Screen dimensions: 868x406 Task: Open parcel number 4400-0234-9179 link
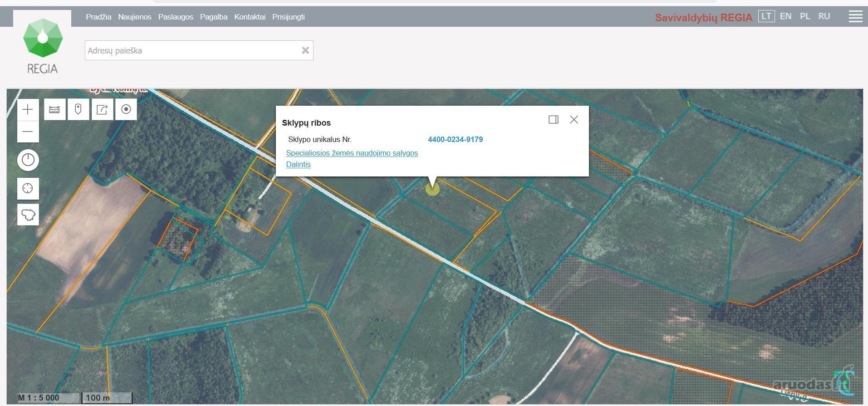tap(456, 140)
